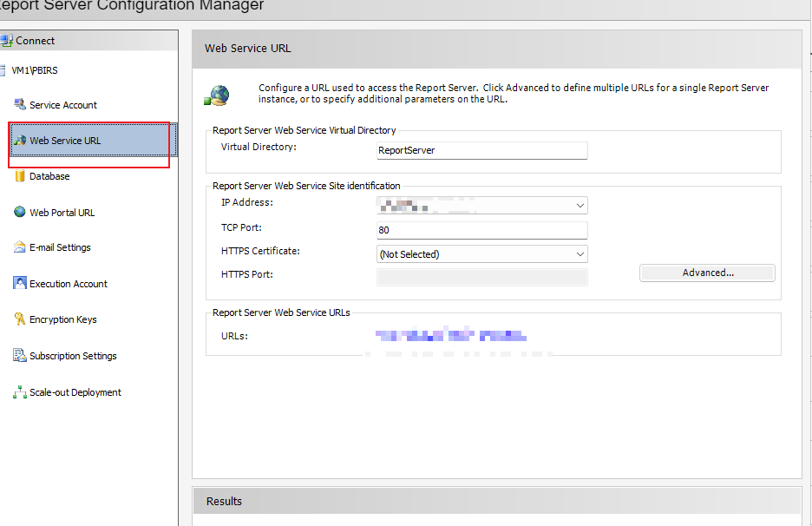Click the Advanced... button

click(707, 273)
